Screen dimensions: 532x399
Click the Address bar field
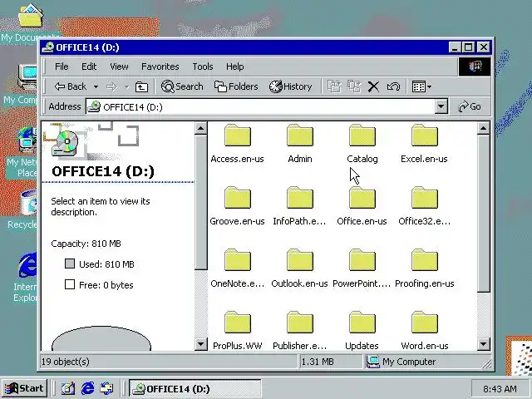(x=260, y=107)
